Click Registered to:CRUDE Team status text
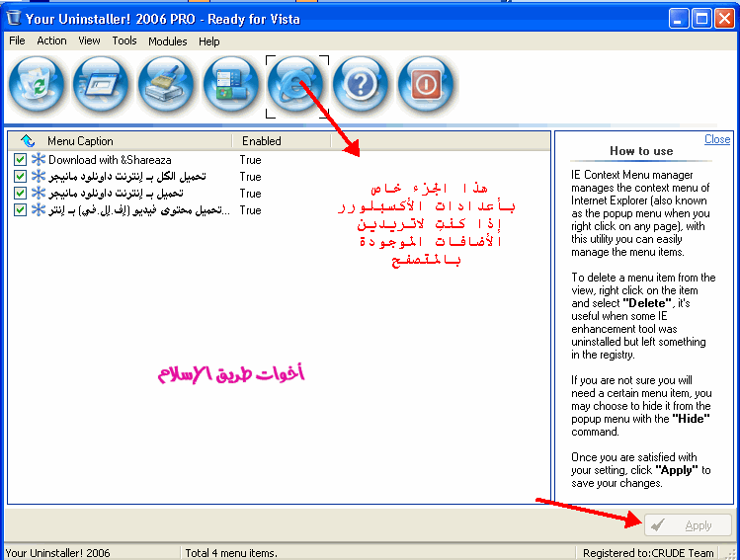This screenshot has height=560, width=740. [648, 553]
